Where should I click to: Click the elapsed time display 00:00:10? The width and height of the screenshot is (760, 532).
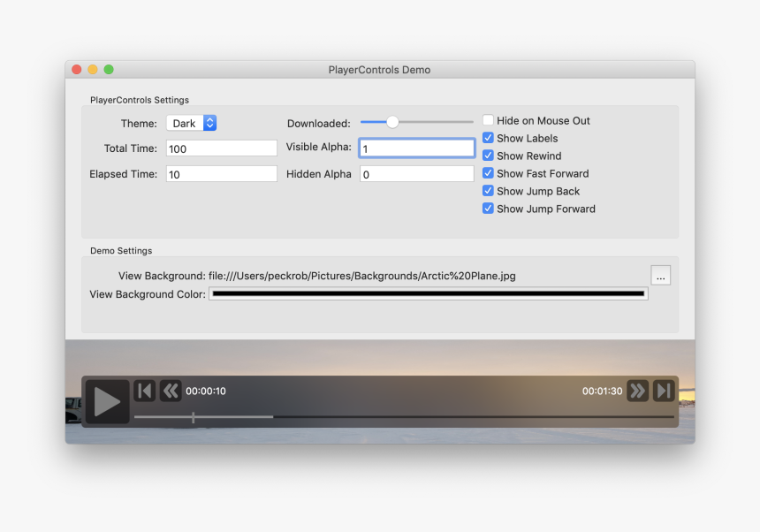coord(207,391)
